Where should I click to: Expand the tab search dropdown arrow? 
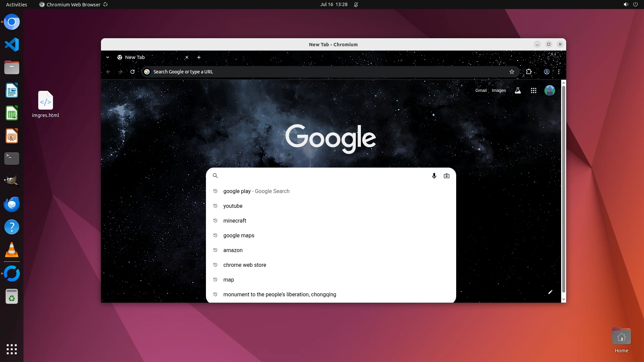(108, 57)
